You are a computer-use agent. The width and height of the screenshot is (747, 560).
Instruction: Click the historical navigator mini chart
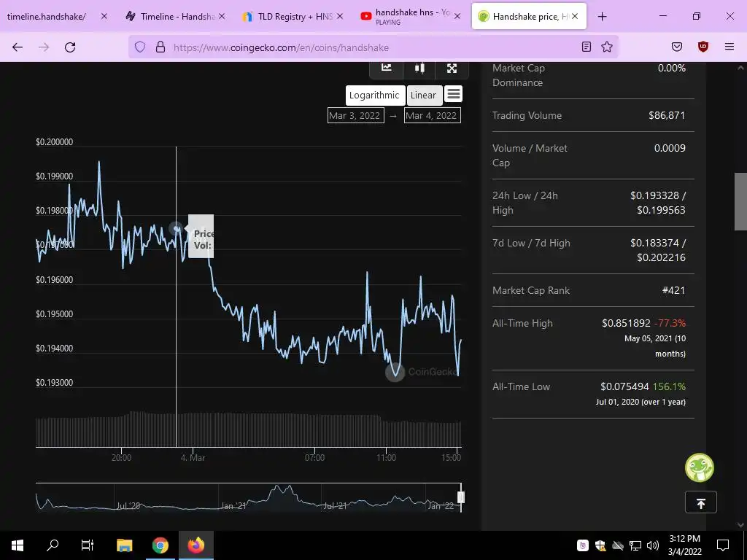coord(248,497)
